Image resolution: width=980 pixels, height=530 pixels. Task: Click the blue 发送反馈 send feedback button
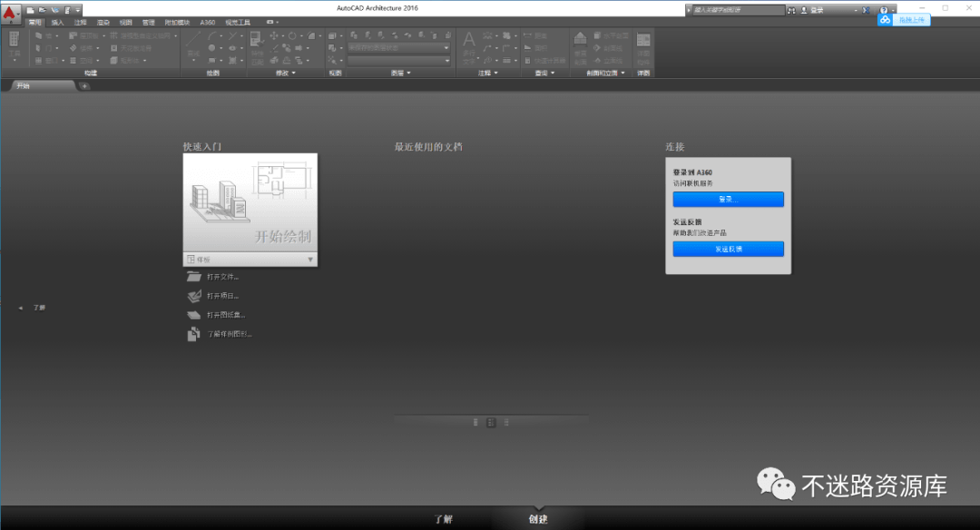[x=728, y=249]
